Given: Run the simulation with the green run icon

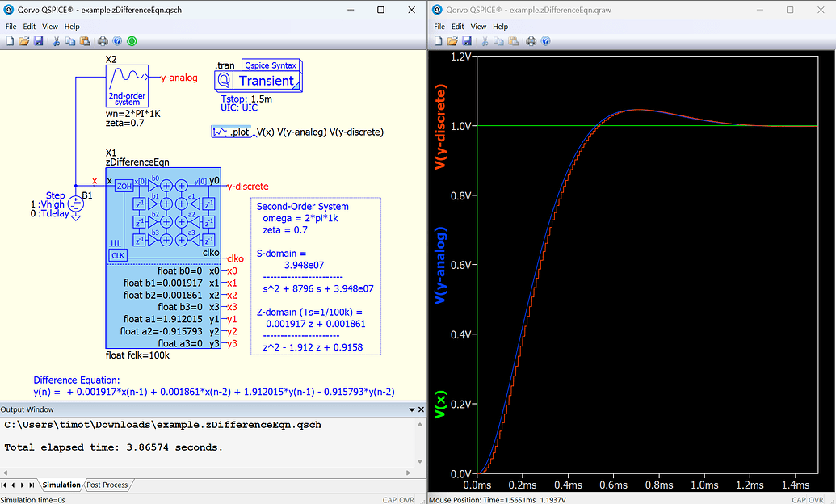Looking at the screenshot, I should [x=131, y=40].
